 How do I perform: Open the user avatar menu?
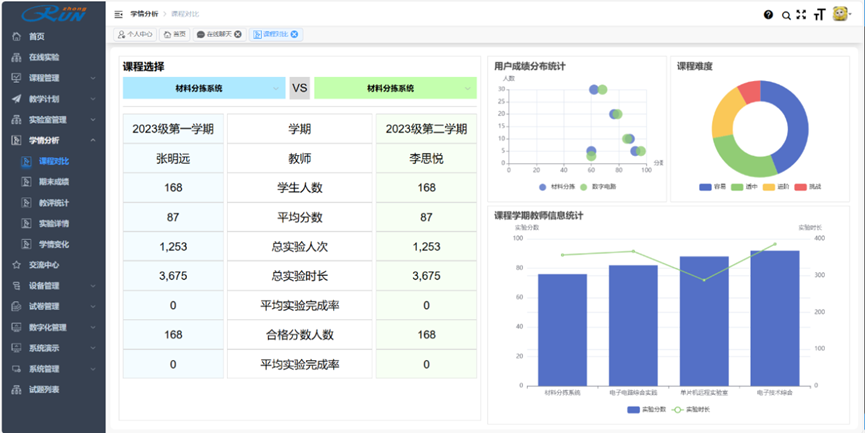842,14
